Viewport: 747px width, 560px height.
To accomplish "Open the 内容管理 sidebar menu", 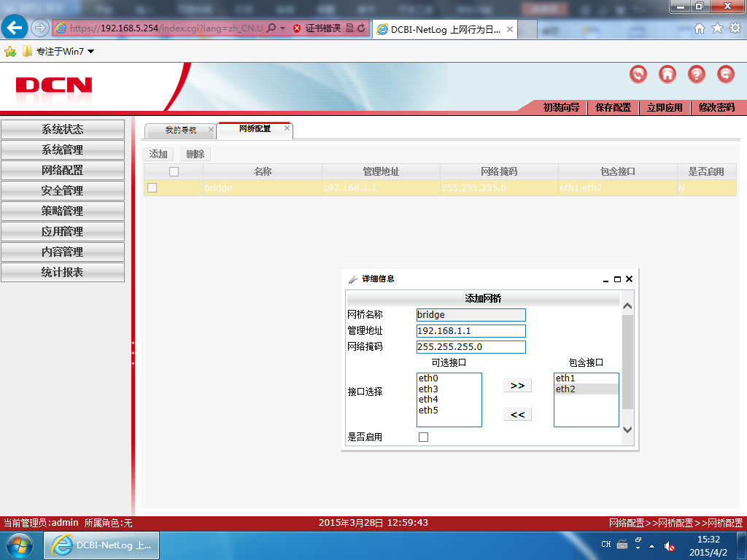I will click(x=63, y=252).
